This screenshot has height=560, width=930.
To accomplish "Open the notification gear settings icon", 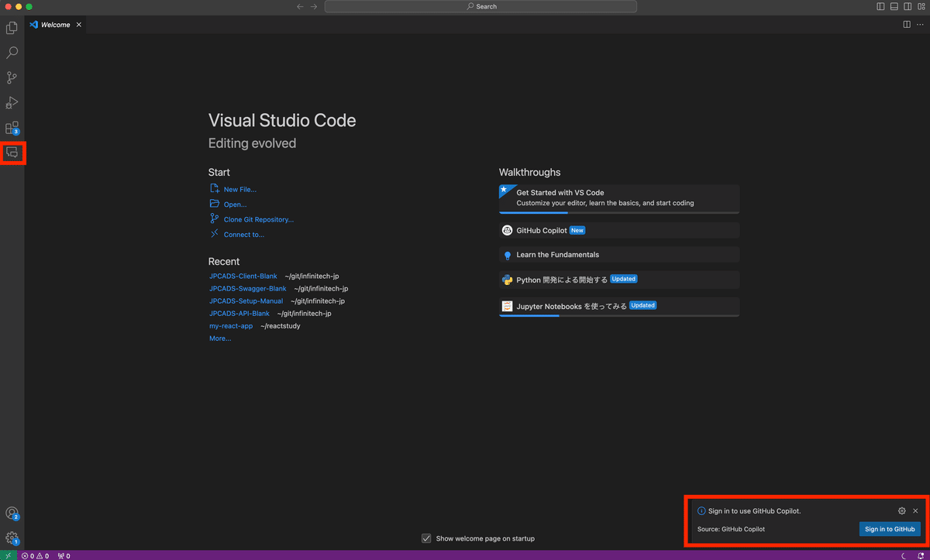I will click(902, 511).
